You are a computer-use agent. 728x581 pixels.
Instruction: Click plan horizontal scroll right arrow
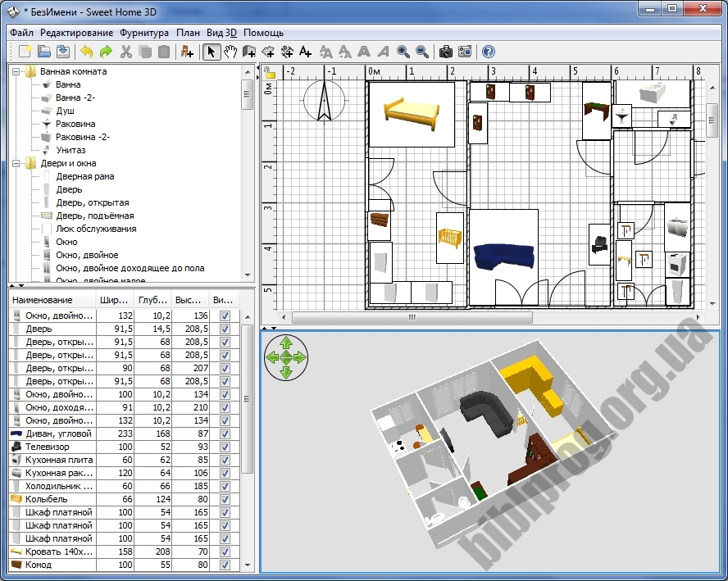click(698, 317)
